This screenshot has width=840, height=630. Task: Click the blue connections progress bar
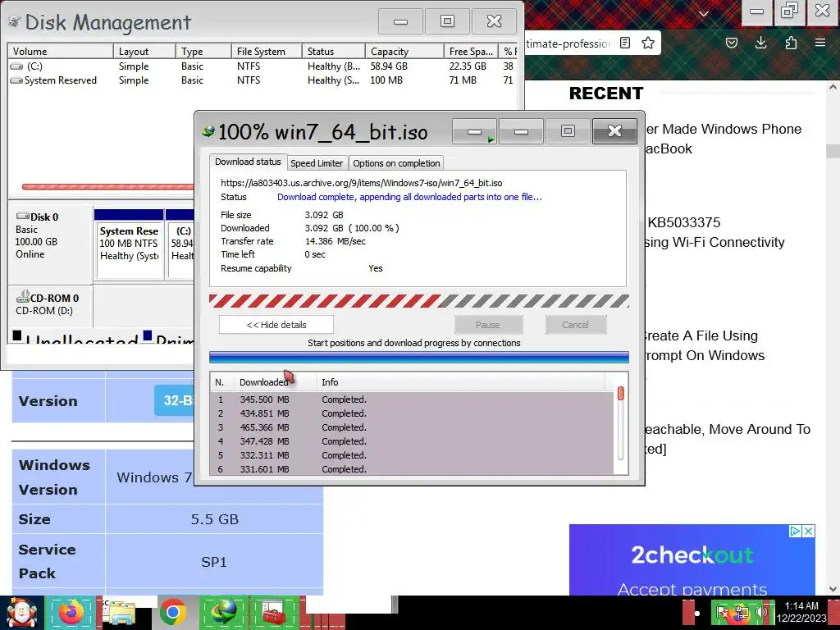point(419,358)
